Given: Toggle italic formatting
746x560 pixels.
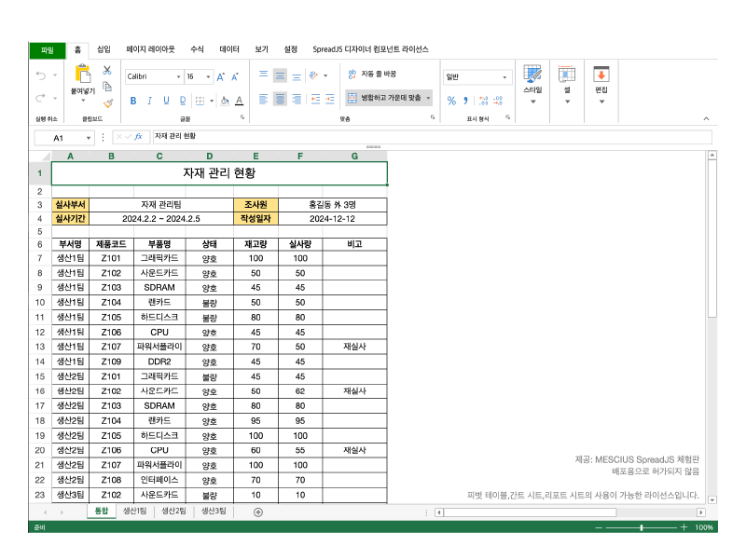Looking at the screenshot, I should (x=149, y=101).
